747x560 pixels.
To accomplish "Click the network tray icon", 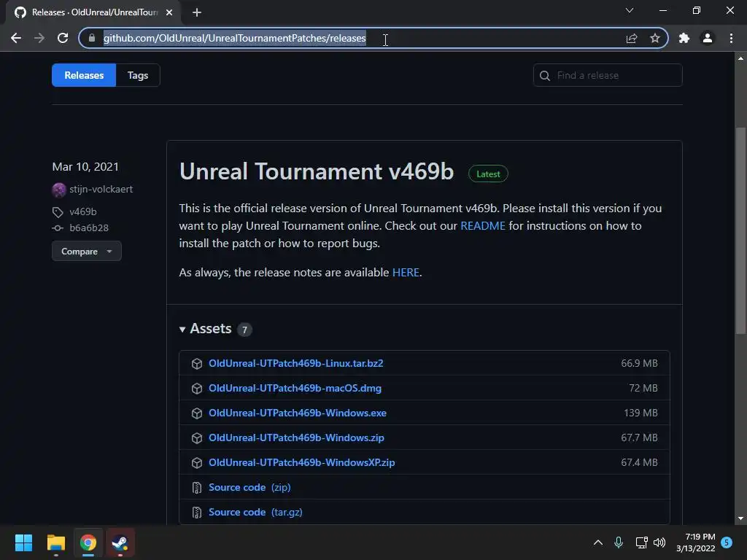I will [641, 542].
